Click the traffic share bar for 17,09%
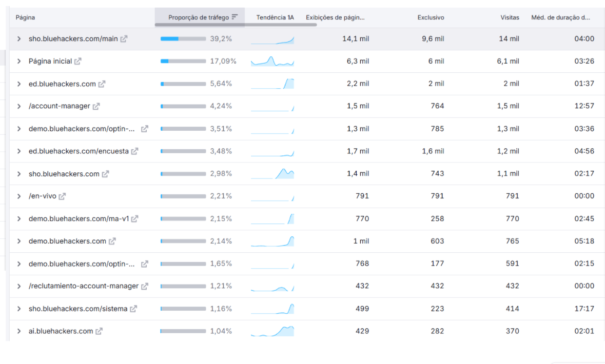The height and width of the screenshot is (364, 605). tap(183, 62)
